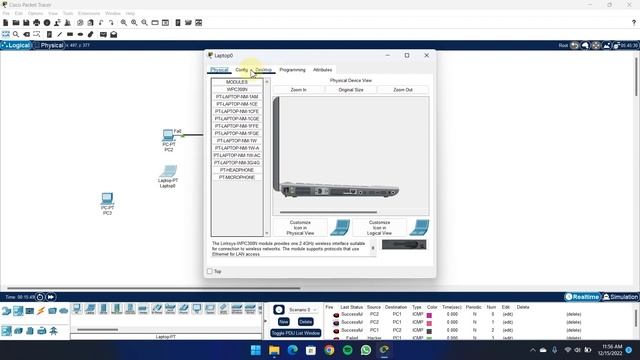640x360 pixels.
Task: Open the Programming tab
Action: tap(292, 70)
